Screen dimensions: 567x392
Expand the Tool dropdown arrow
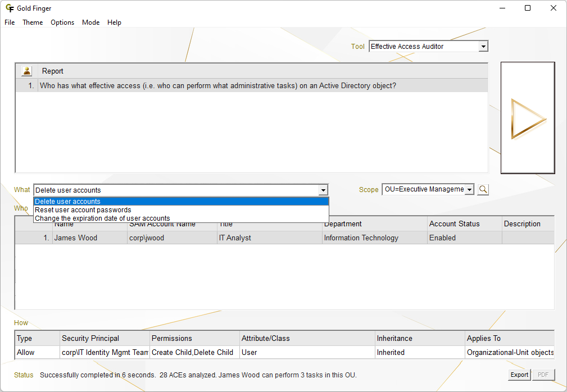point(483,47)
